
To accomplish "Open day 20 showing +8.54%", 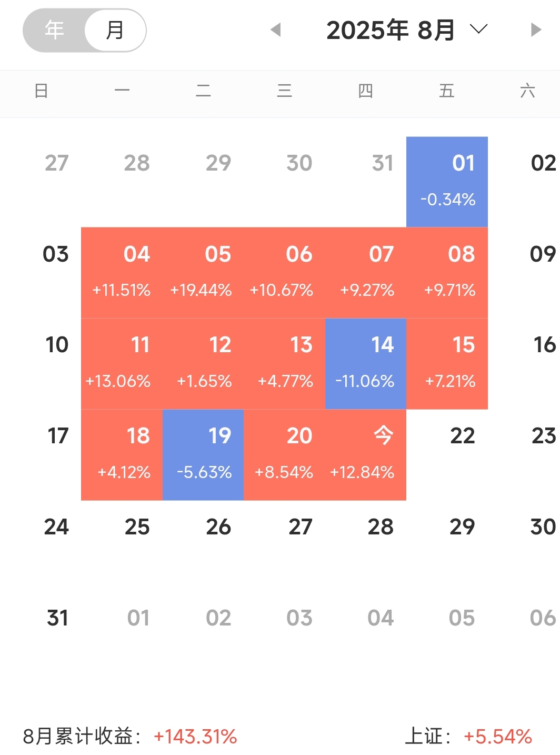I will tap(284, 455).
